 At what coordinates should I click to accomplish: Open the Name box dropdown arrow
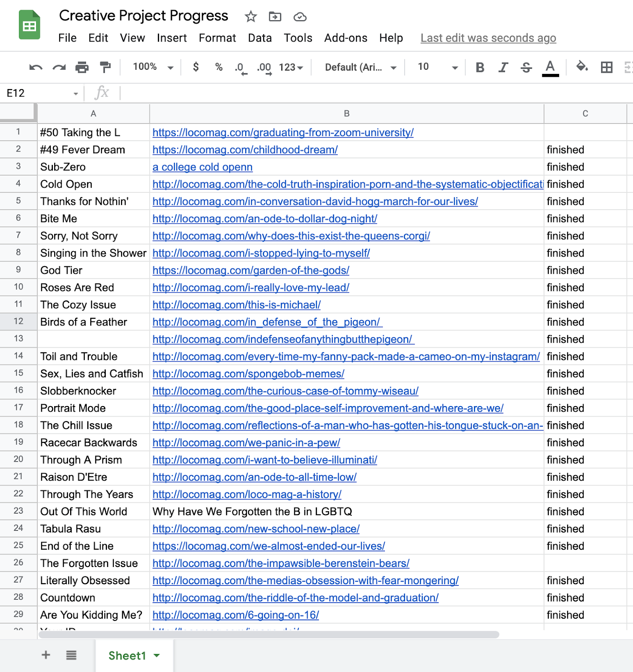[76, 94]
